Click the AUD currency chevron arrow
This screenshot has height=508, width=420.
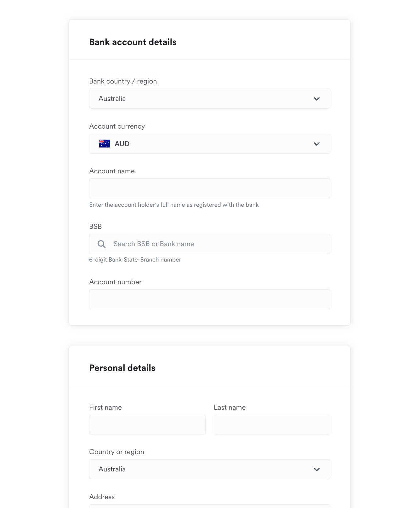click(x=317, y=144)
